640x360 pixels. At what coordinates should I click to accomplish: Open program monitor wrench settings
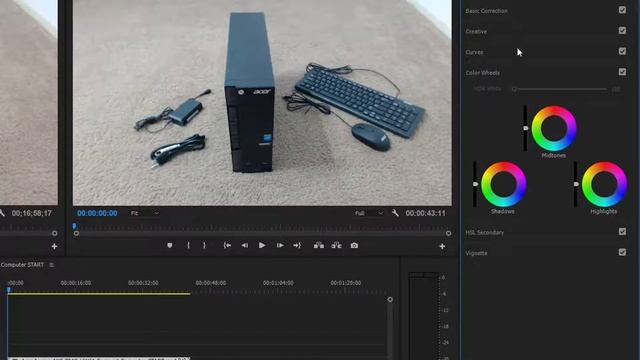click(395, 213)
